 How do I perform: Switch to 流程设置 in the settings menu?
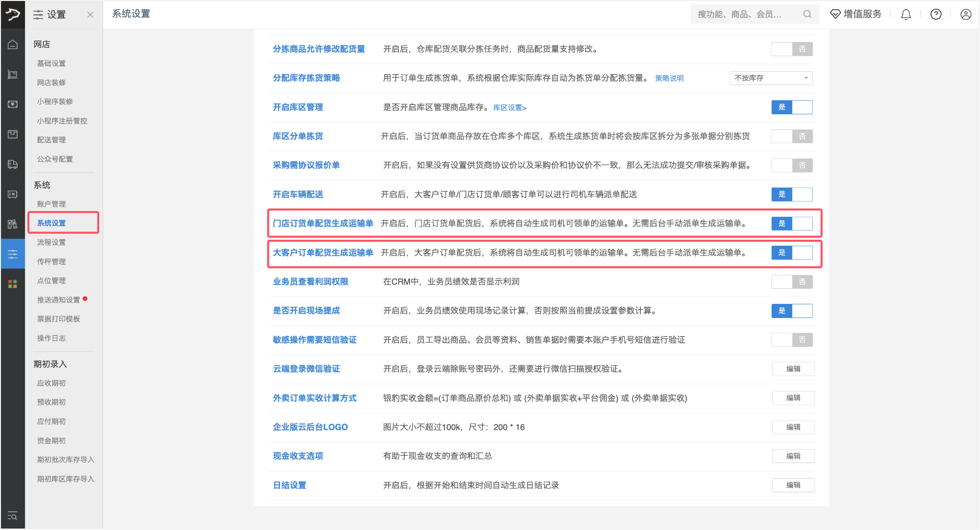click(x=50, y=242)
